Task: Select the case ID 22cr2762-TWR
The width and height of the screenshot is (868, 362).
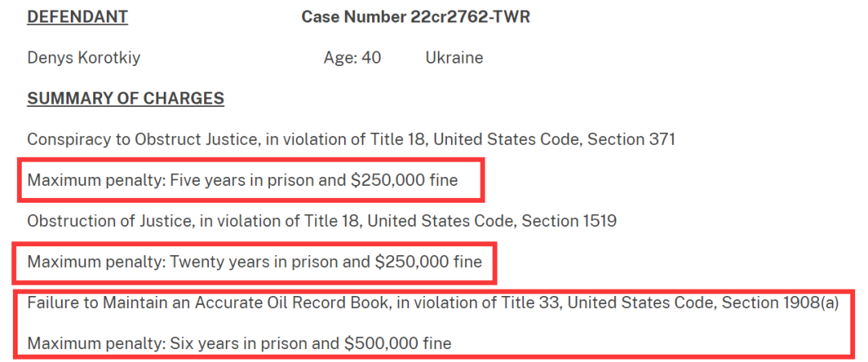Action: (469, 17)
